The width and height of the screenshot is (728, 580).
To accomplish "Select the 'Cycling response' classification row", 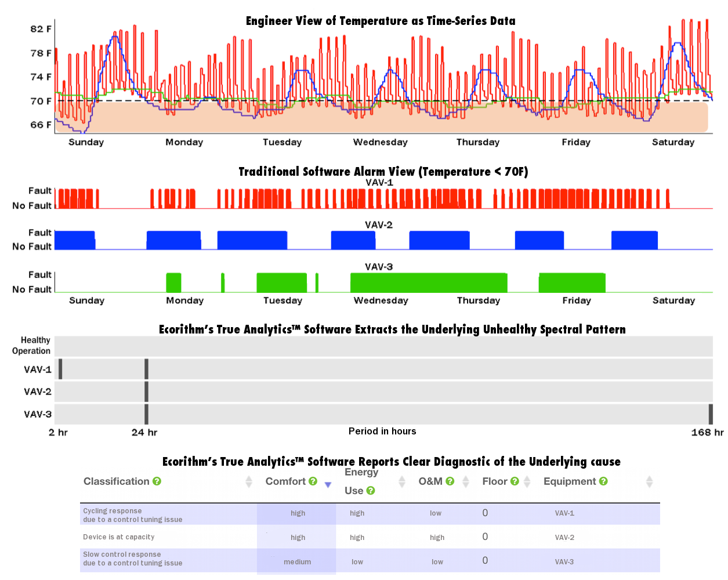I will 370,514.
